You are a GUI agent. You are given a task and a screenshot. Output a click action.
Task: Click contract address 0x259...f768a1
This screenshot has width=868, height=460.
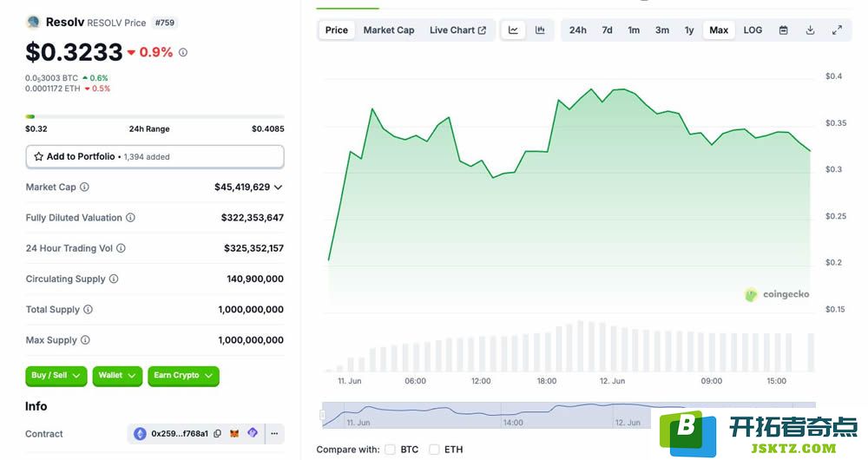click(x=180, y=433)
